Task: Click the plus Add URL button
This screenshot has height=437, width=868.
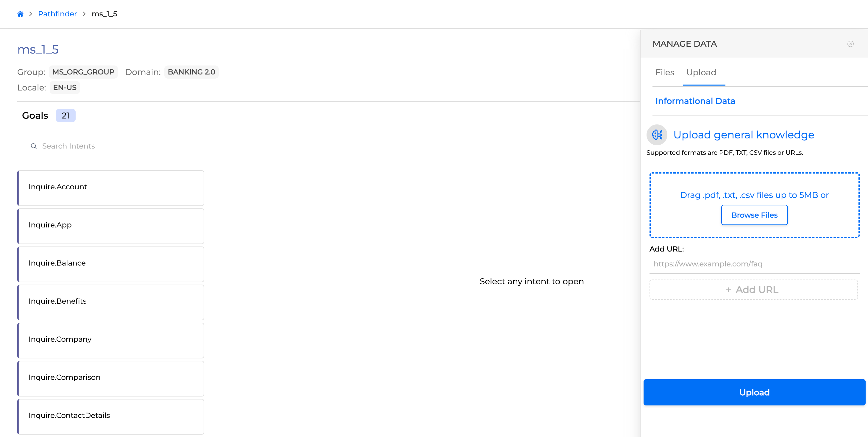Action: (753, 289)
